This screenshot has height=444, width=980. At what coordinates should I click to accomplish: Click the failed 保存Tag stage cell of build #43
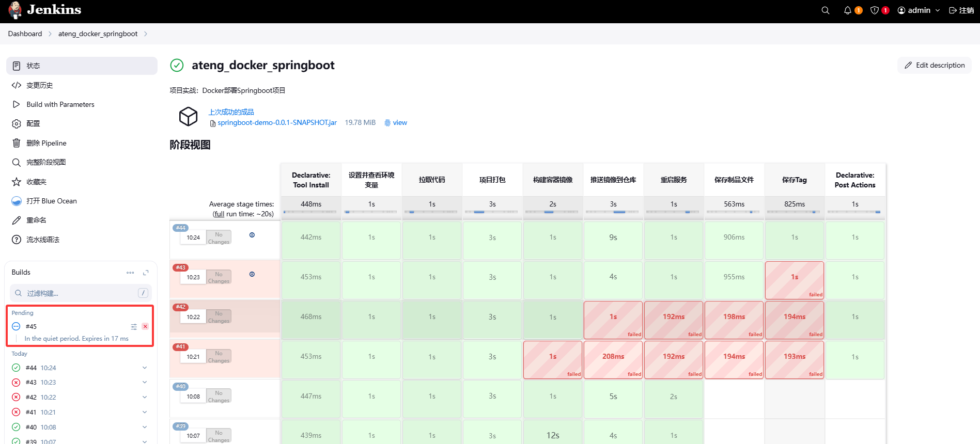tap(794, 280)
